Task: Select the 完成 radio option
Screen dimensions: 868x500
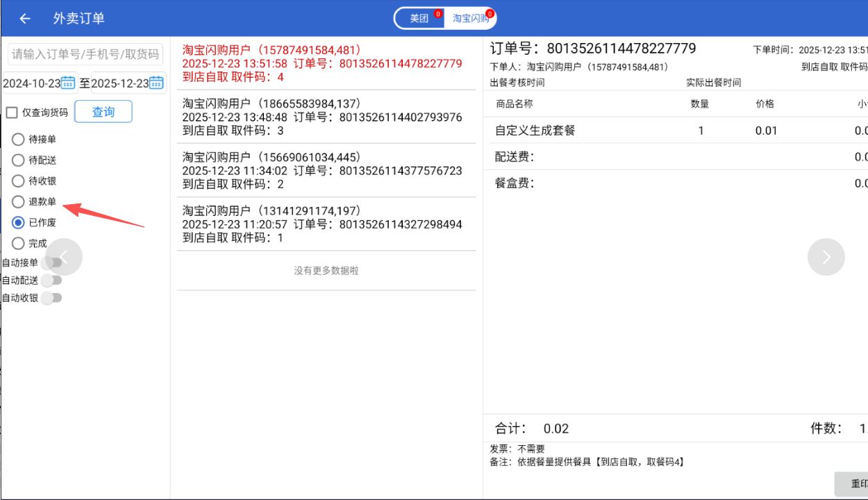Action: tap(19, 244)
